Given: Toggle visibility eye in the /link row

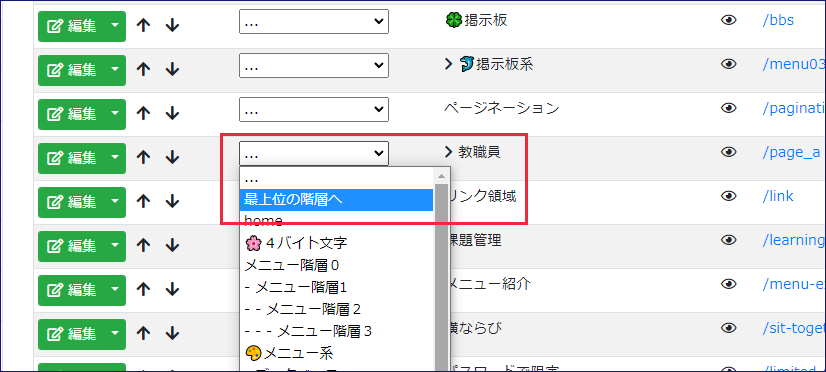Looking at the screenshot, I should [x=729, y=196].
